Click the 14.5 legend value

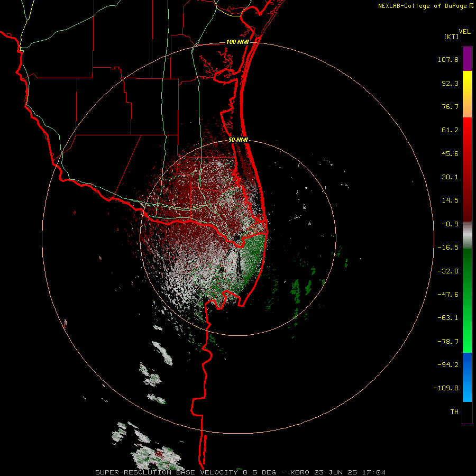point(450,200)
